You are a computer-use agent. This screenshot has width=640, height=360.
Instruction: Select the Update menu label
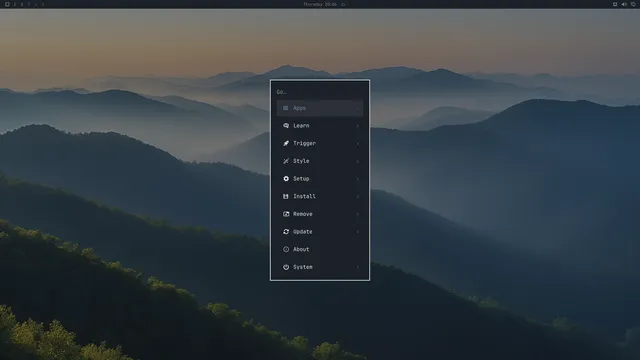303,231
